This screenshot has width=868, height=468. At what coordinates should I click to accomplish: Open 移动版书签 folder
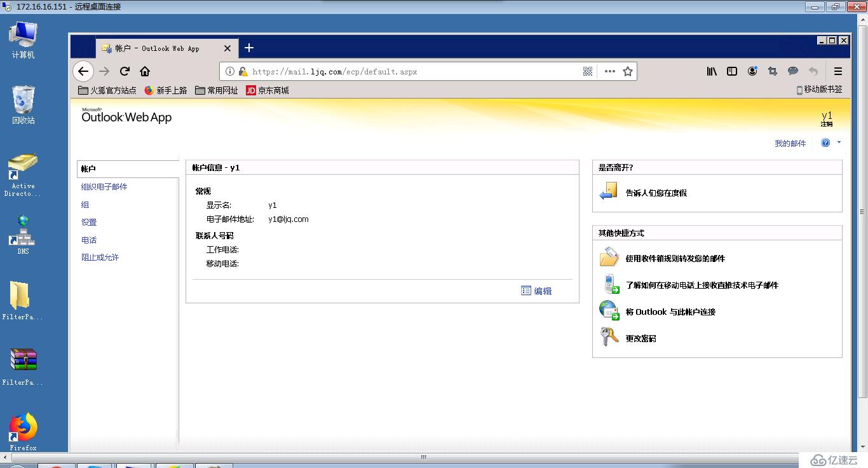coord(819,90)
